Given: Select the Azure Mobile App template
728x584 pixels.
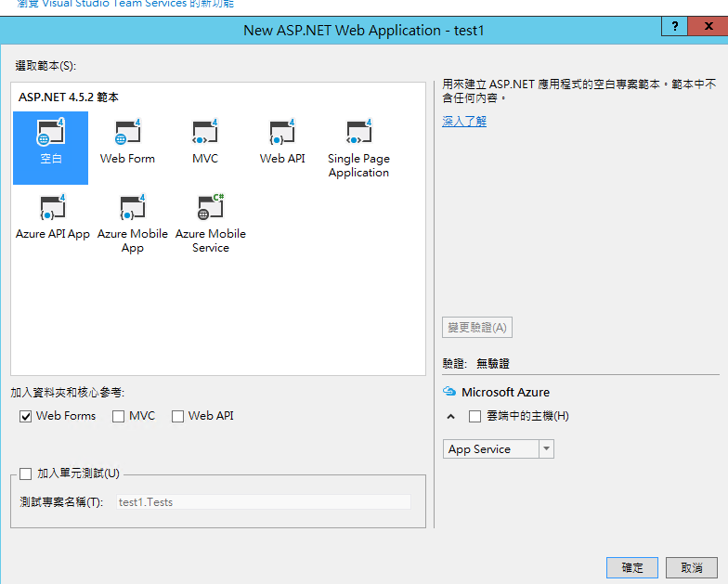Looking at the screenshot, I should (x=132, y=223).
